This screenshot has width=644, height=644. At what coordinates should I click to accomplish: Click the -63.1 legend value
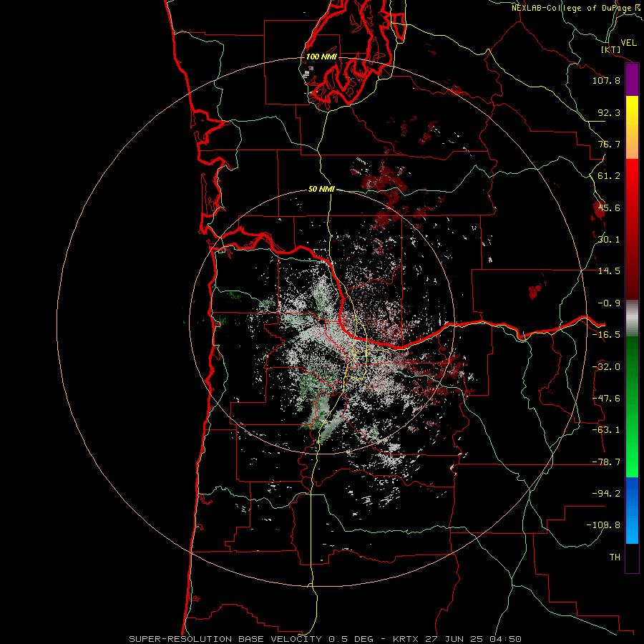(x=606, y=430)
